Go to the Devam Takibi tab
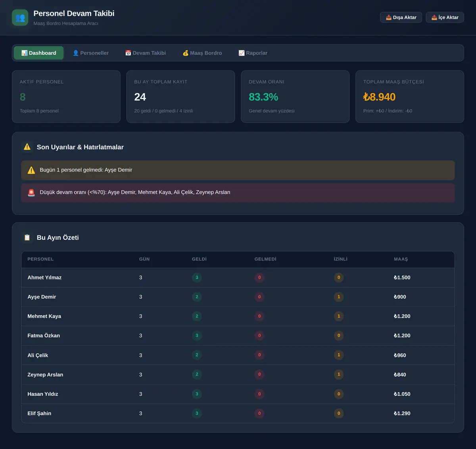Screen dimensions: 476x449 coord(146,53)
